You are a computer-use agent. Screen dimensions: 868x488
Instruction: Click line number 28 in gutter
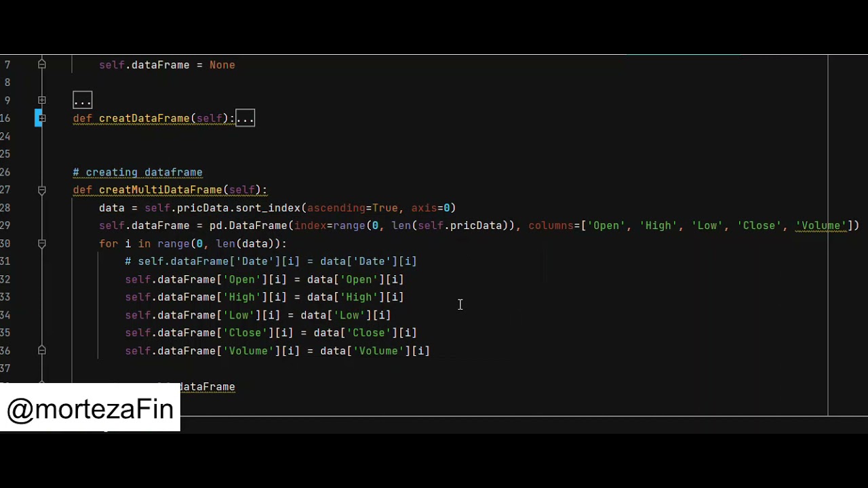pyautogui.click(x=5, y=208)
